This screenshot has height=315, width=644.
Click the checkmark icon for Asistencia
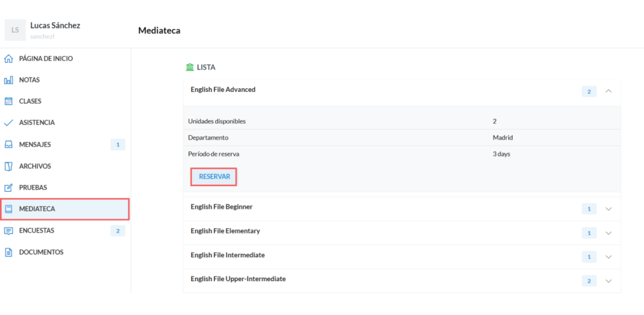coord(9,123)
